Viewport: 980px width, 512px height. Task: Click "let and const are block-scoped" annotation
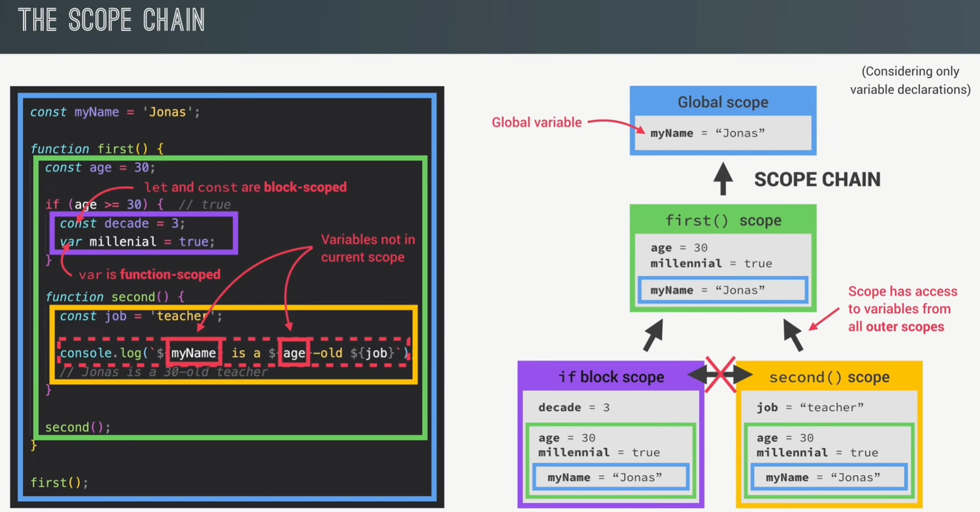245,187
